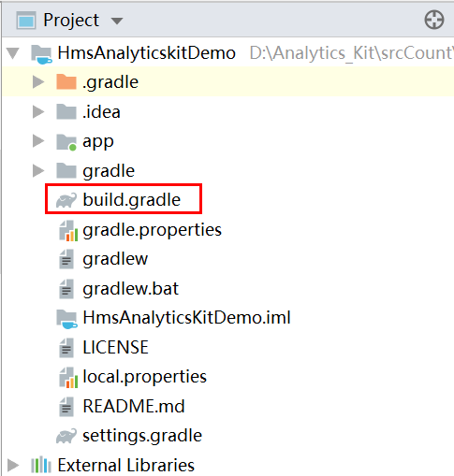Click the locate target crosshair icon
The image size is (454, 476).
(434, 20)
